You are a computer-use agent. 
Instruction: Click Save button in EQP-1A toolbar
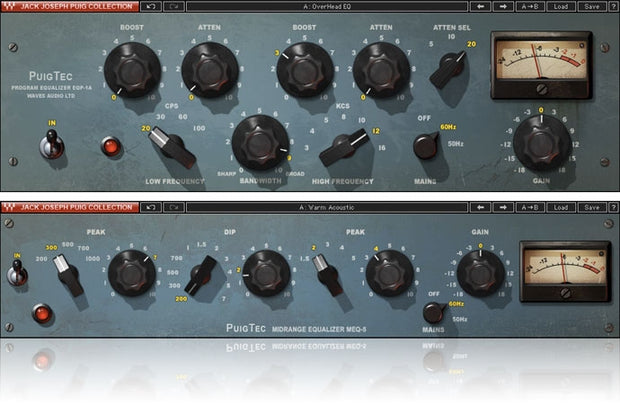[592, 6]
